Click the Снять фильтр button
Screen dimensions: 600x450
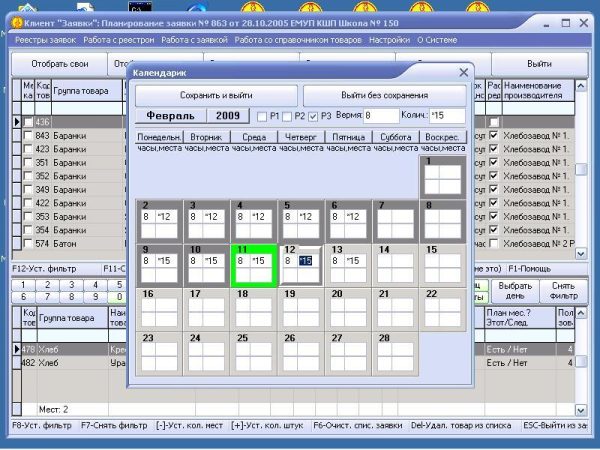(x=563, y=291)
